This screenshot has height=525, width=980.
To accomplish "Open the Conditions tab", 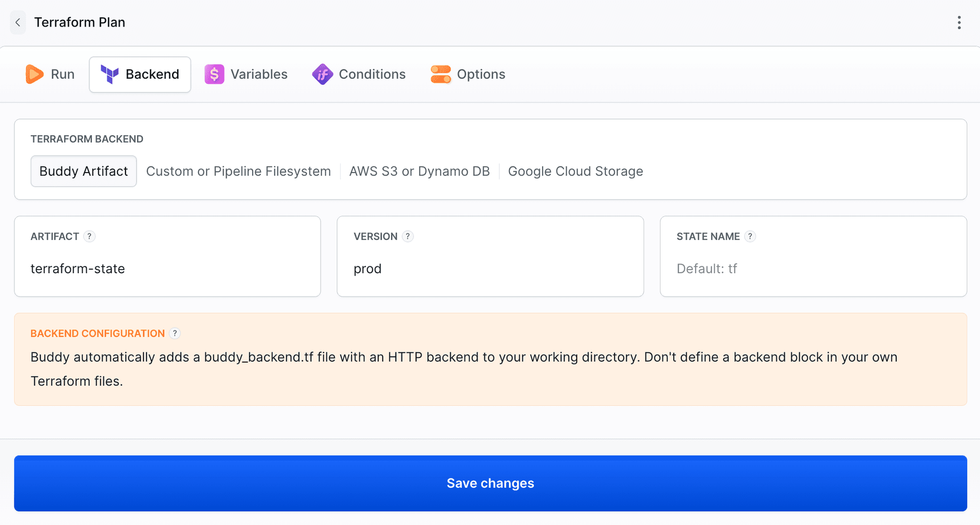I will click(x=359, y=75).
